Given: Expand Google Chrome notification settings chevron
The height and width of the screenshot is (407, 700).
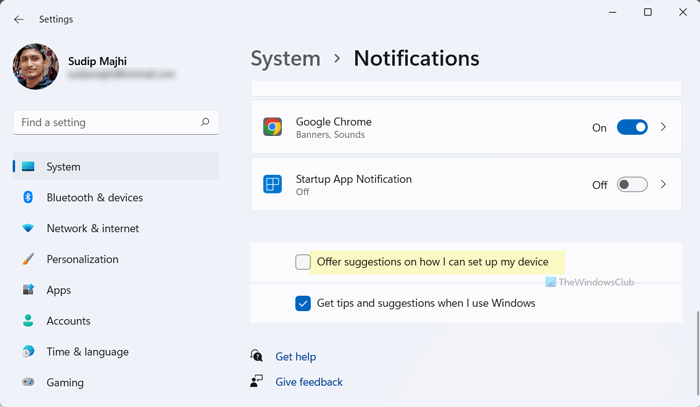Looking at the screenshot, I should coord(664,127).
